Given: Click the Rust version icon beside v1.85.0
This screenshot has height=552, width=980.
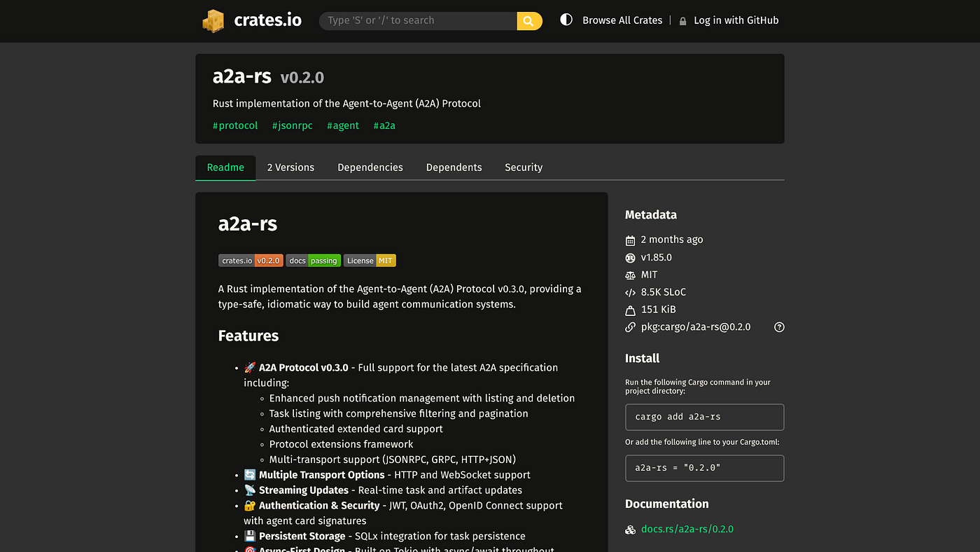Looking at the screenshot, I should click(x=630, y=258).
